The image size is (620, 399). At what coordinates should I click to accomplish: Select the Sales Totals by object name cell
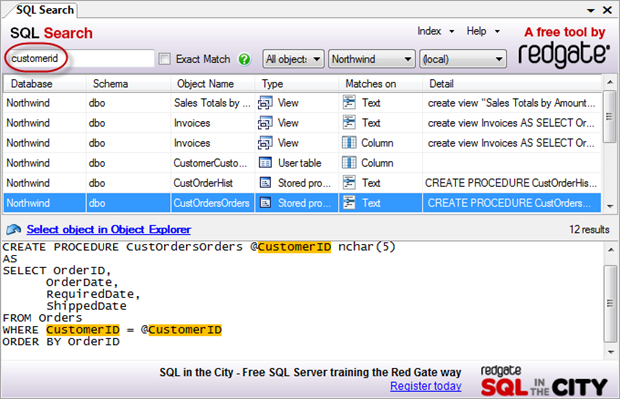tap(213, 103)
